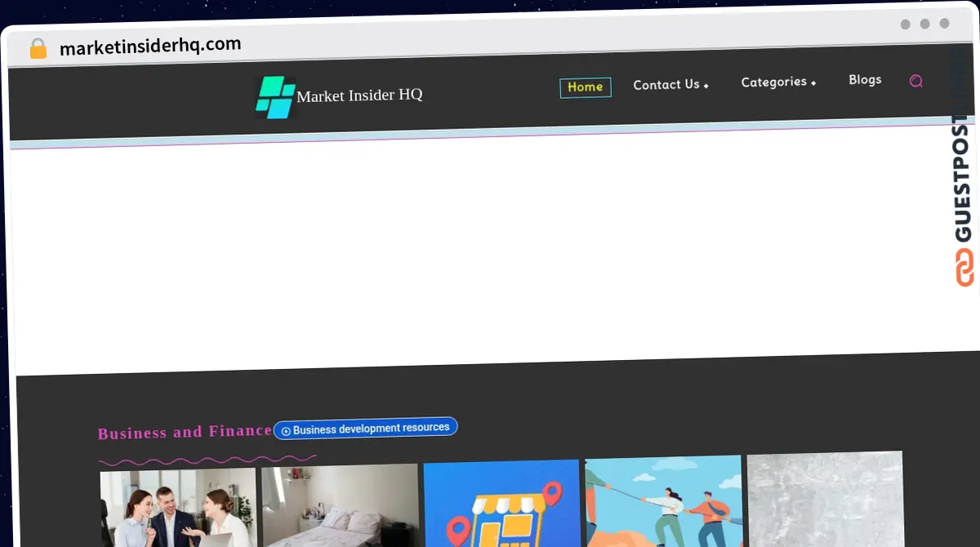Image resolution: width=980 pixels, height=547 pixels.
Task: Click the plus icon in the blue badge
Action: [x=286, y=430]
